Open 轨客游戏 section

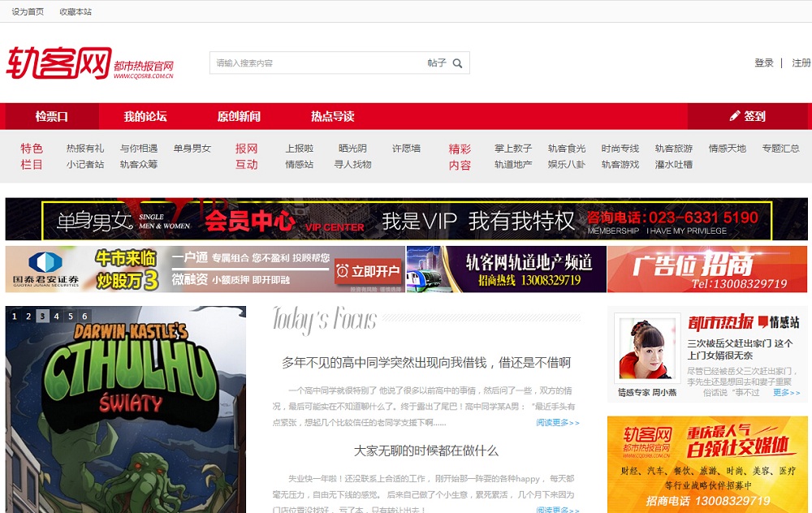(x=620, y=165)
